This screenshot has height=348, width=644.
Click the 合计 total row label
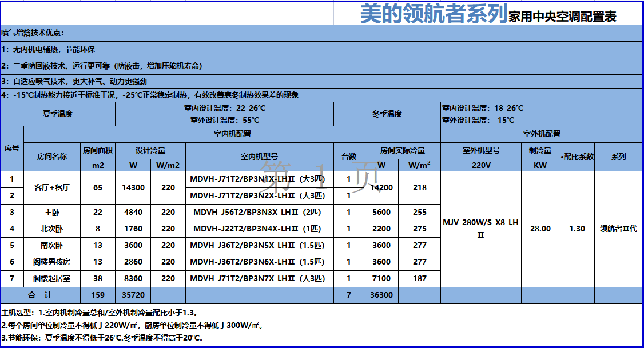40,295
